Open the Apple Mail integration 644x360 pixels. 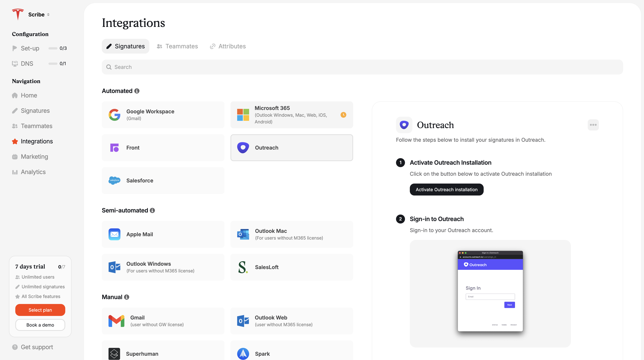(163, 234)
